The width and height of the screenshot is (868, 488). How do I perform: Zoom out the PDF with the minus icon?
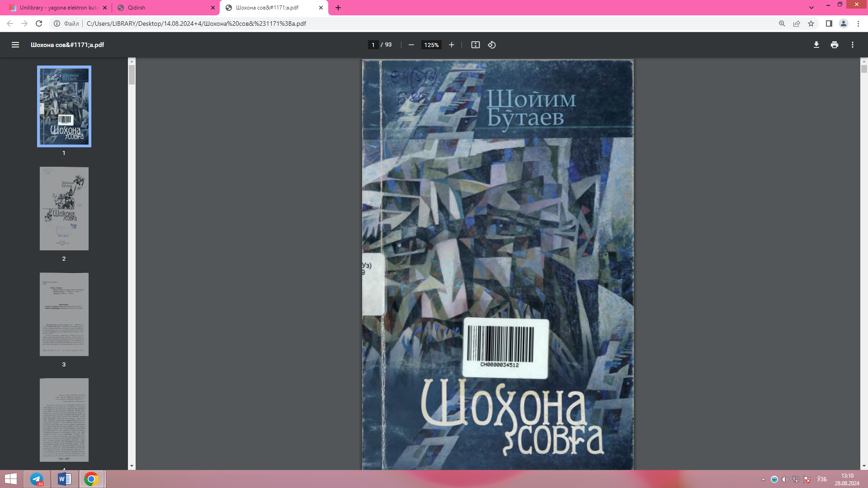(410, 45)
